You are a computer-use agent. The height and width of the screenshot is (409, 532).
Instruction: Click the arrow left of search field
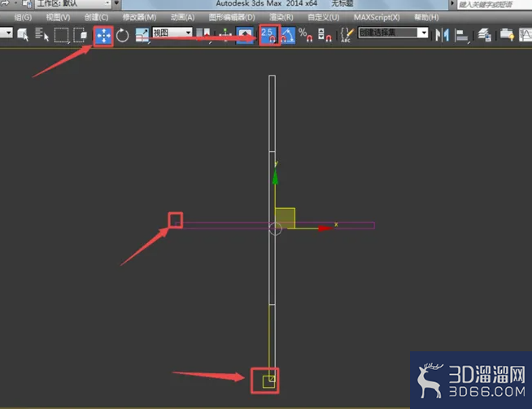pyautogui.click(x=452, y=3)
